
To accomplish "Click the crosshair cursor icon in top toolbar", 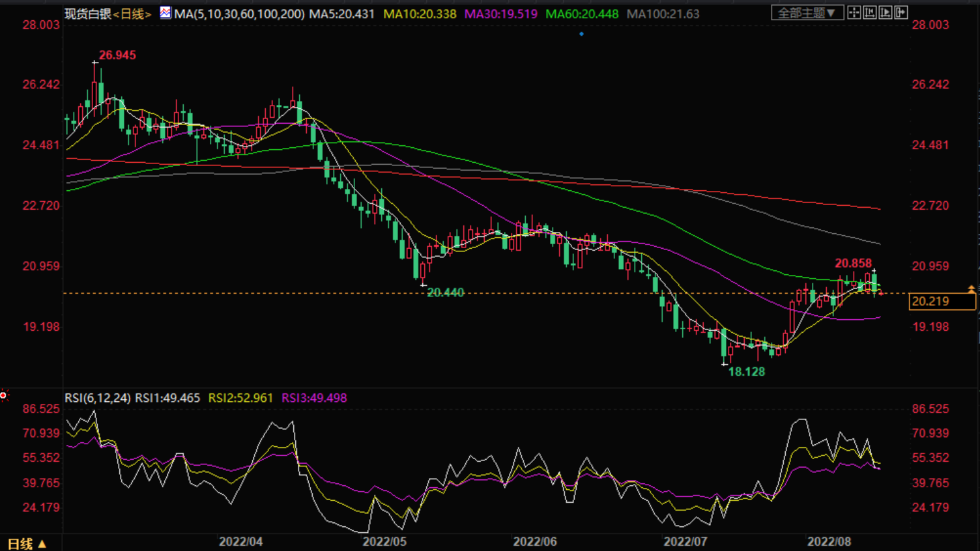I will [x=854, y=12].
